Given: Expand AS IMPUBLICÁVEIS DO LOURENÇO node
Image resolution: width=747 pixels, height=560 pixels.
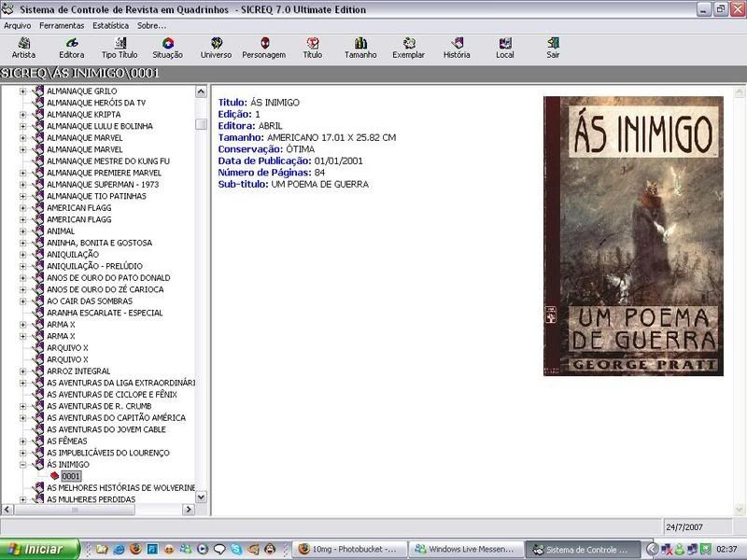Looking at the screenshot, I should [22, 453].
